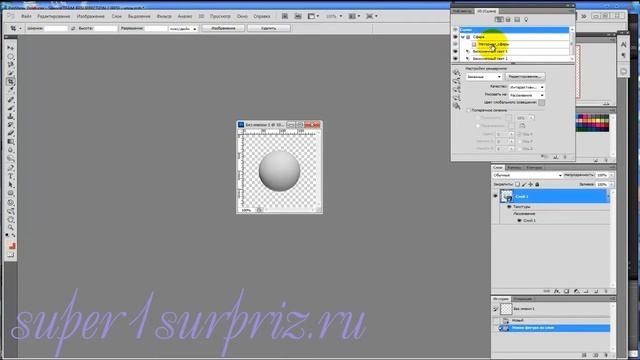Toggle visibility of Сфера mesh

(x=456, y=37)
